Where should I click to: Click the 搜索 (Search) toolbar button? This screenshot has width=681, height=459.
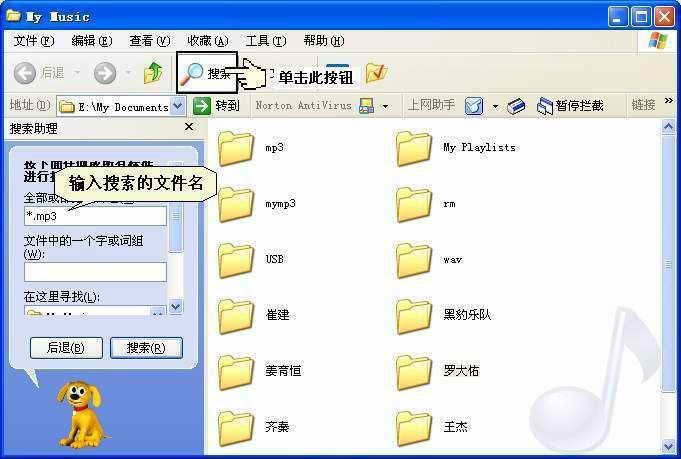pyautogui.click(x=207, y=73)
